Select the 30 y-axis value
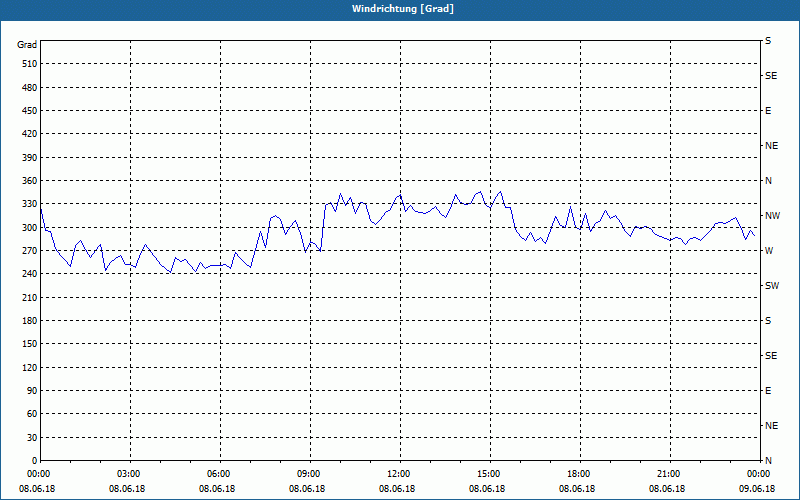The width and height of the screenshot is (800, 500). (32, 437)
